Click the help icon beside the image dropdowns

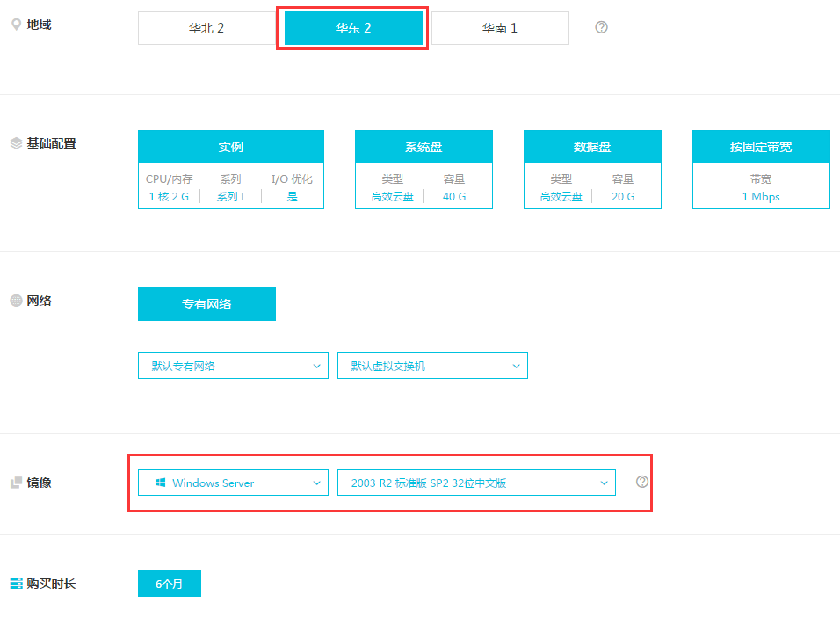pyautogui.click(x=642, y=483)
